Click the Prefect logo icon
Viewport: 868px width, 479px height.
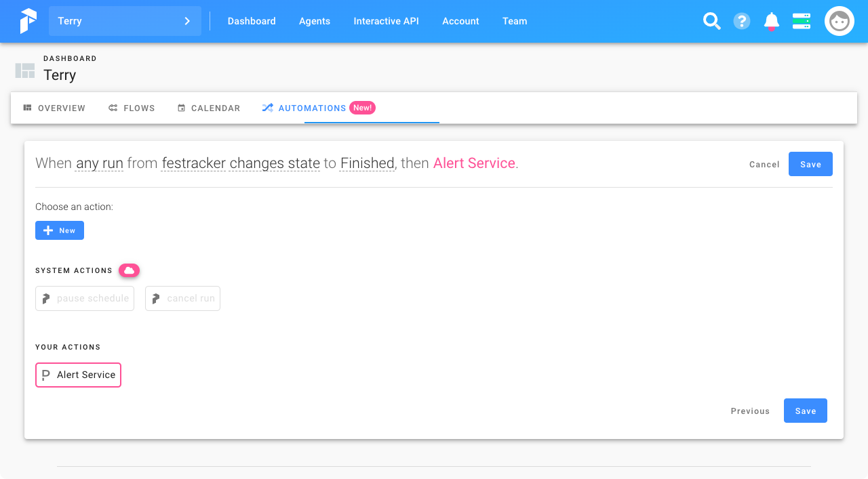coord(28,21)
